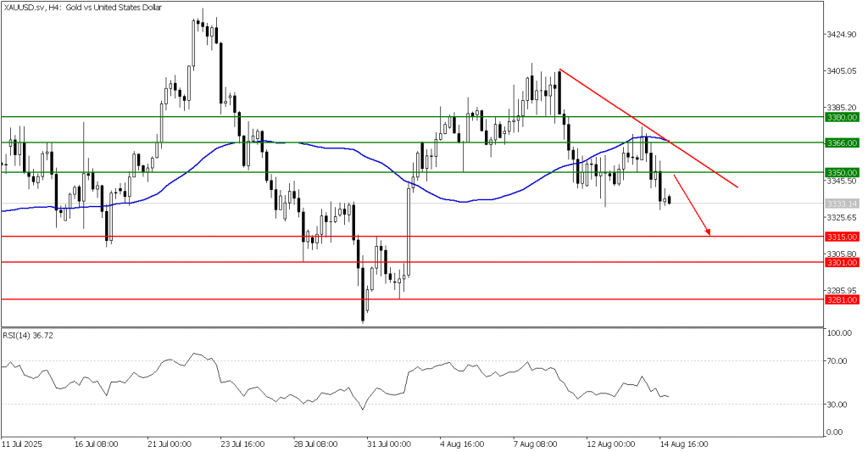Screen dimensions: 868x452
Task: Click the 3385.20 price scale value
Action: coord(842,108)
